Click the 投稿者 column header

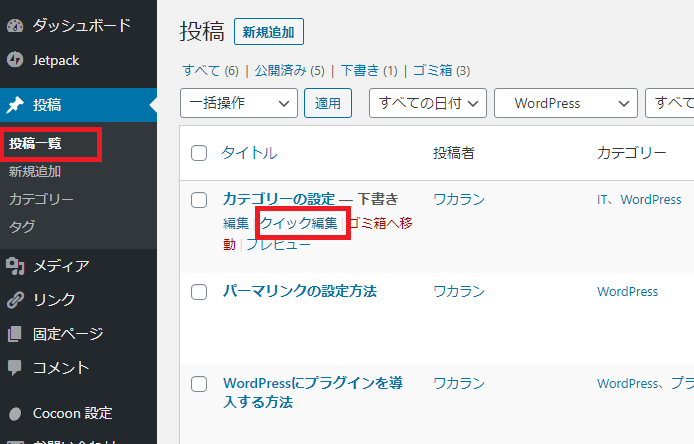tap(454, 153)
